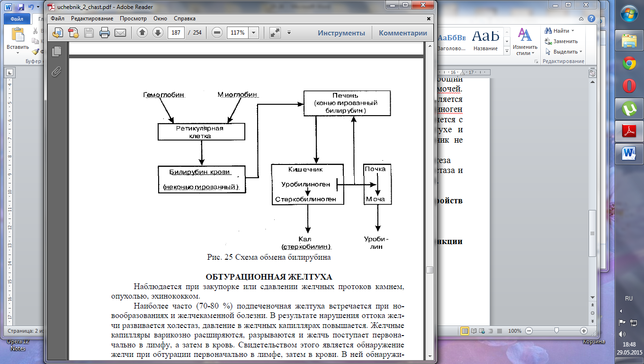Click the read mode expand-arrows icon
This screenshot has width=644, height=364.
275,33
